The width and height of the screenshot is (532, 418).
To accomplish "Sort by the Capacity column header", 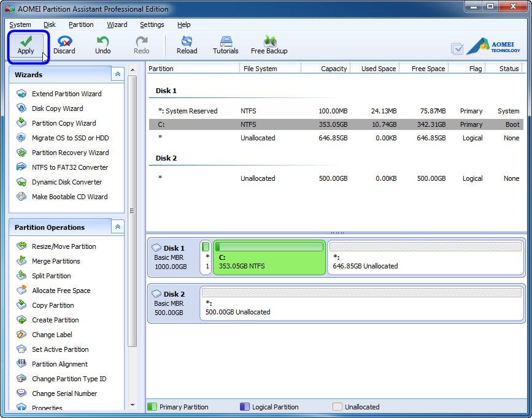I will click(333, 69).
